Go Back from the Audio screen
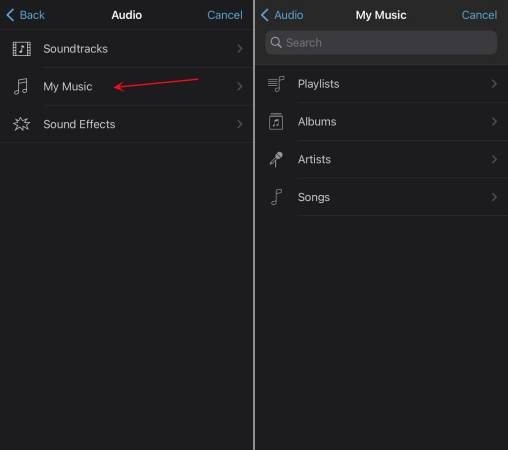The image size is (508, 450). (25, 15)
